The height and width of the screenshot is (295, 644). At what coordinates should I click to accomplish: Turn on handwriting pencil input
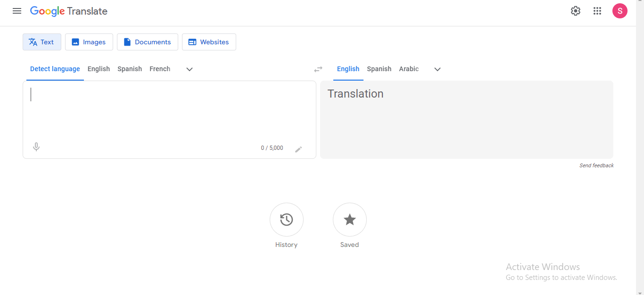298,149
